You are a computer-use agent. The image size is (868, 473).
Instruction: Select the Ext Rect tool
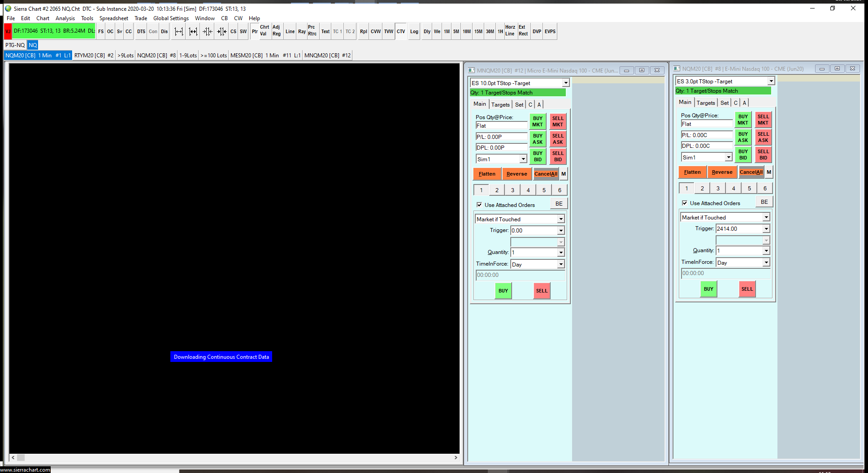pyautogui.click(x=523, y=30)
